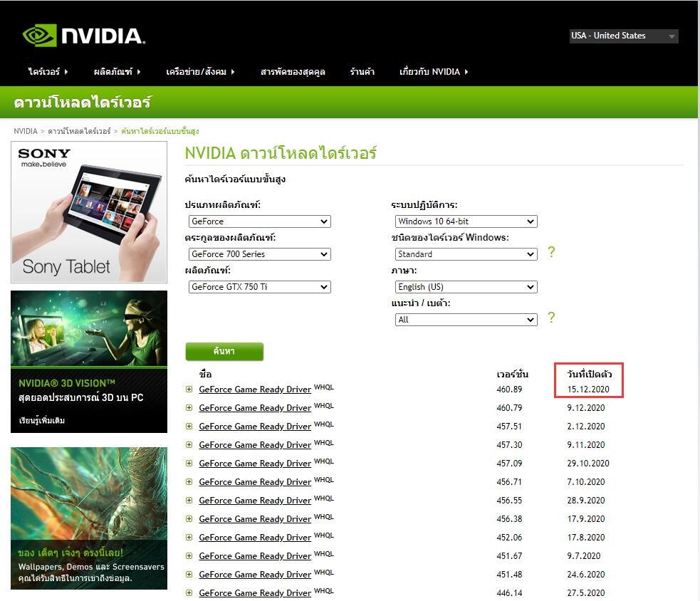Click the Sony Tablet ad thumbnail

pos(89,212)
